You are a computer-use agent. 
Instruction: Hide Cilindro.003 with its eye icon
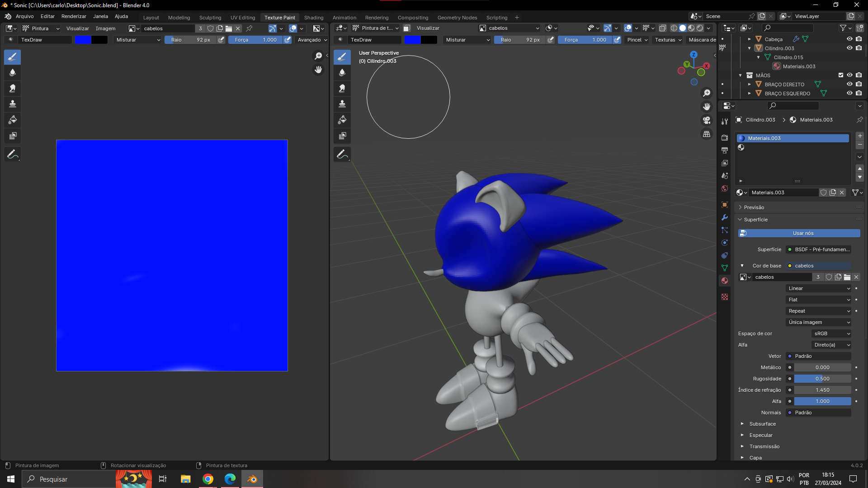click(x=849, y=48)
